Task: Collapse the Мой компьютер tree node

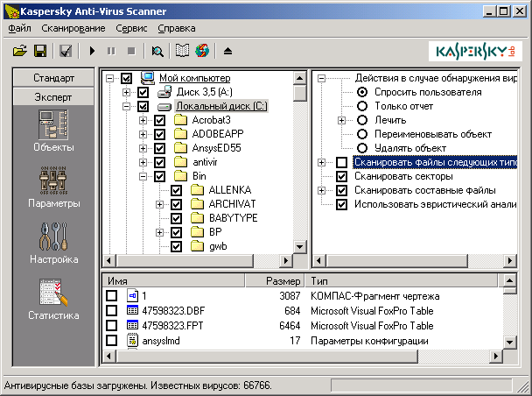Action: (x=109, y=79)
